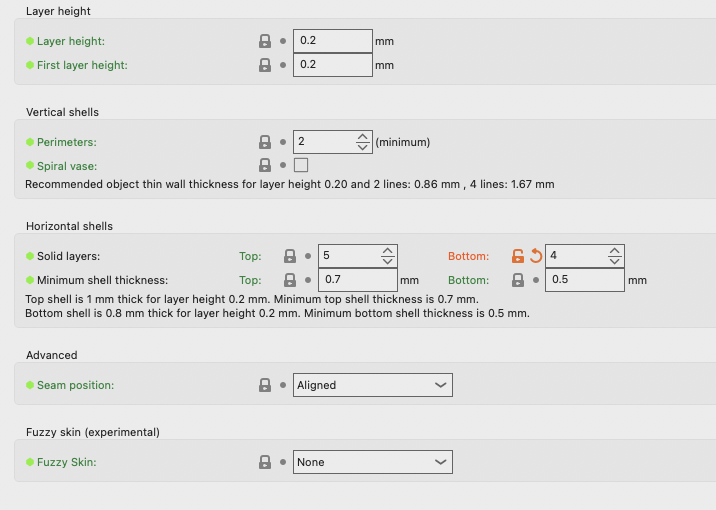This screenshot has height=510, width=716.
Task: Click the lock icon beside First layer height
Action: click(x=265, y=65)
